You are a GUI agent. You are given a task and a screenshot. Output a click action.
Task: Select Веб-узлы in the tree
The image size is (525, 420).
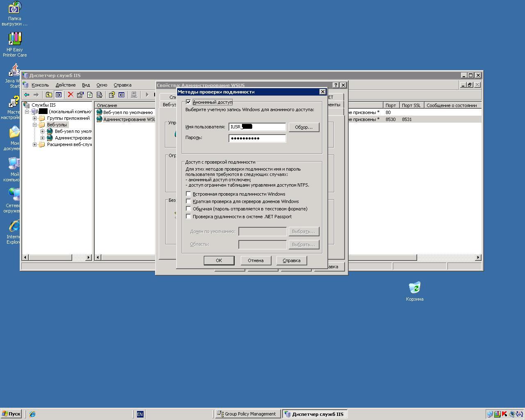pos(57,125)
